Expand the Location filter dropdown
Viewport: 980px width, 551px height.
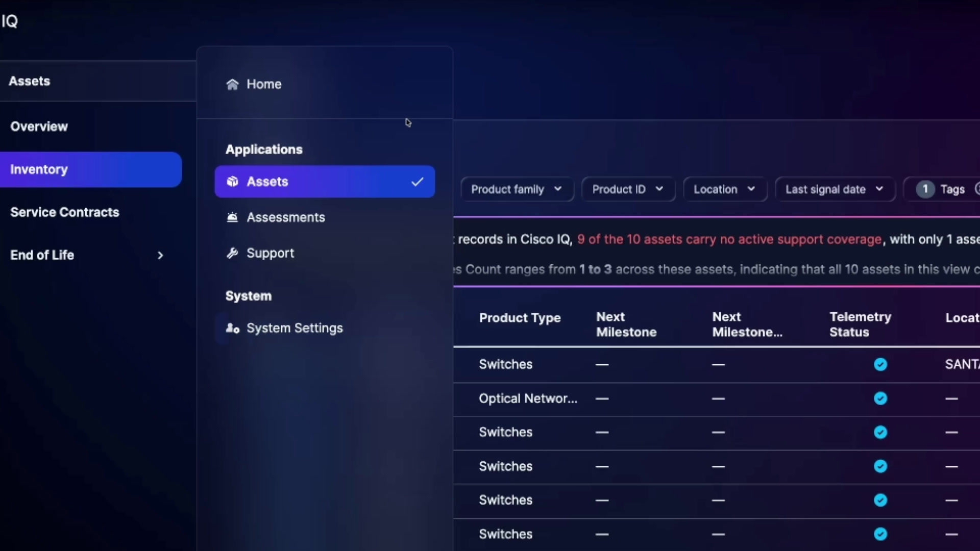[x=724, y=189]
